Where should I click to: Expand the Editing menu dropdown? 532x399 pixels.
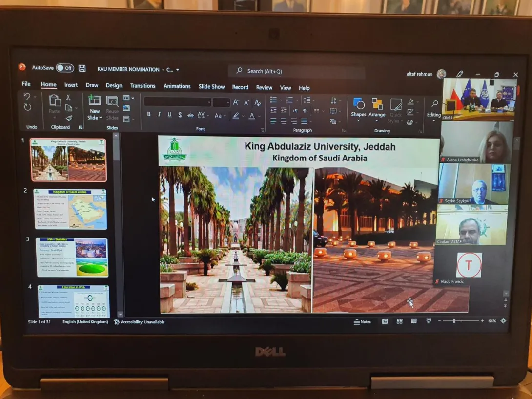click(434, 120)
